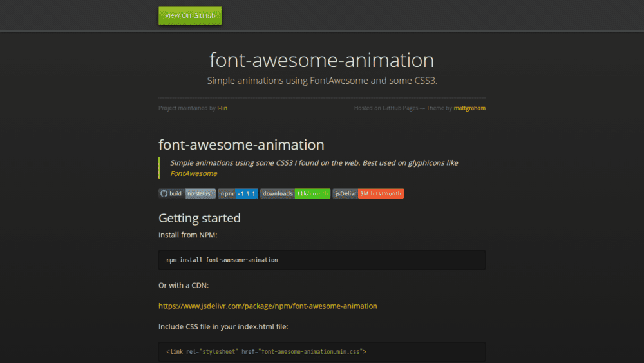Click the GitHub build status badge
This screenshot has height=363, width=644.
(187, 193)
